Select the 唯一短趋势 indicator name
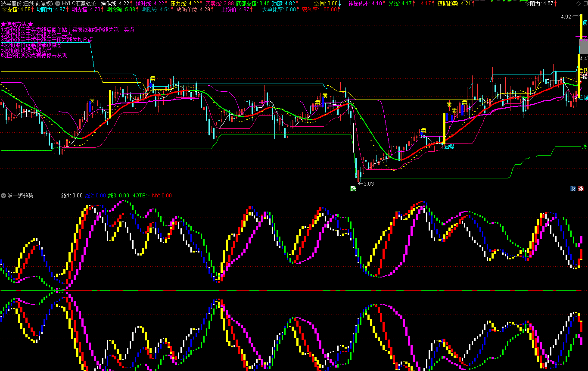Screen dimensions: 588x371 [x=20, y=195]
